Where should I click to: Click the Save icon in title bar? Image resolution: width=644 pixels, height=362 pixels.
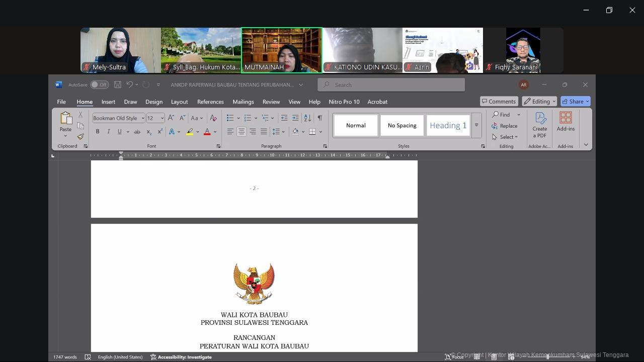click(x=117, y=84)
